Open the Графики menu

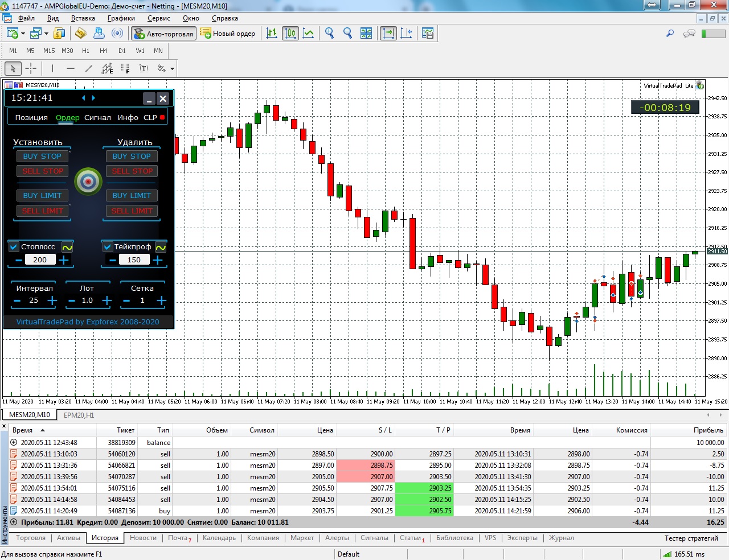tap(121, 18)
